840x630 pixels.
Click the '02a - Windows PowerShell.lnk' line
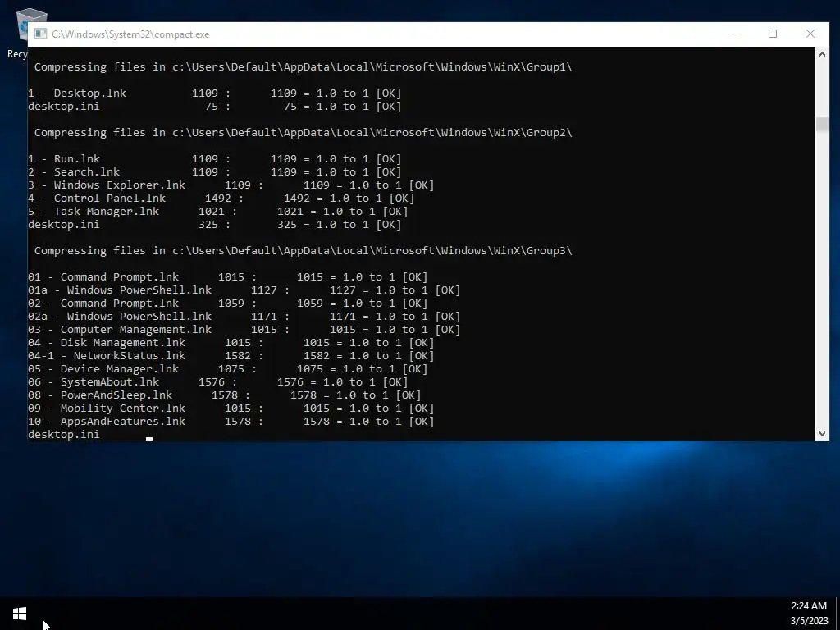(x=244, y=316)
